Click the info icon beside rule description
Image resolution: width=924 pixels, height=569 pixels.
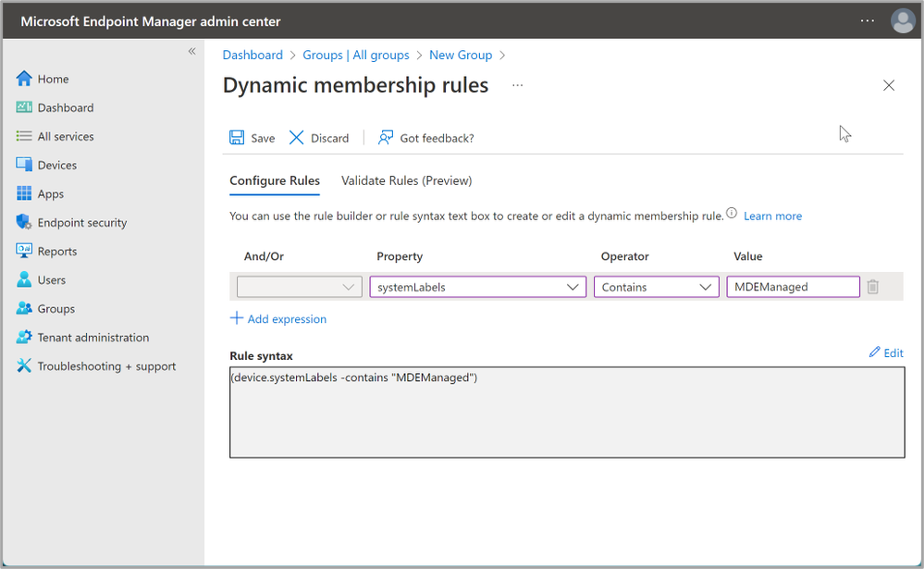pyautogui.click(x=732, y=214)
